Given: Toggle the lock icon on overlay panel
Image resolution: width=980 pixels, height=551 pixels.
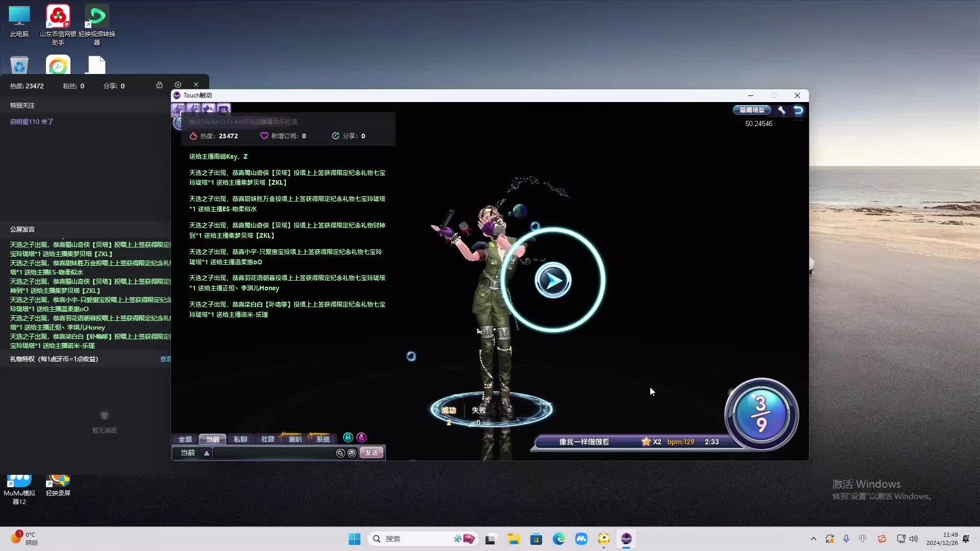Looking at the screenshot, I should click(159, 85).
